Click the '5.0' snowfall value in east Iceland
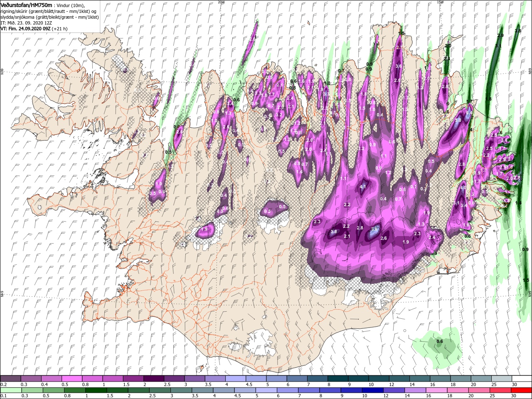 [x=458, y=120]
